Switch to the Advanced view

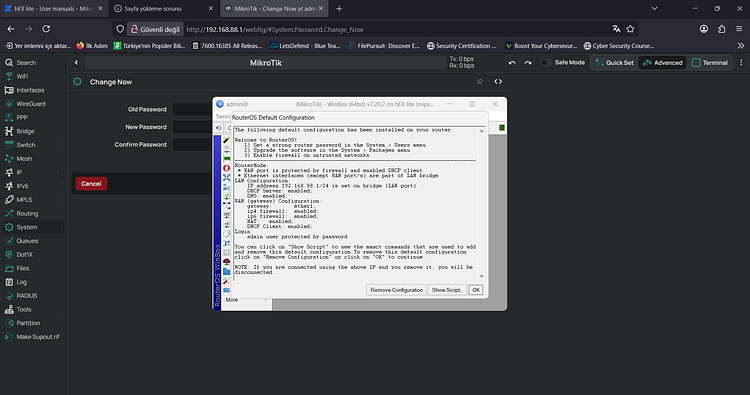662,63
